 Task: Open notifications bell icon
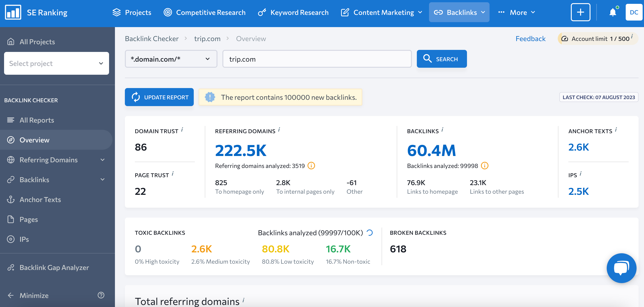[613, 12]
